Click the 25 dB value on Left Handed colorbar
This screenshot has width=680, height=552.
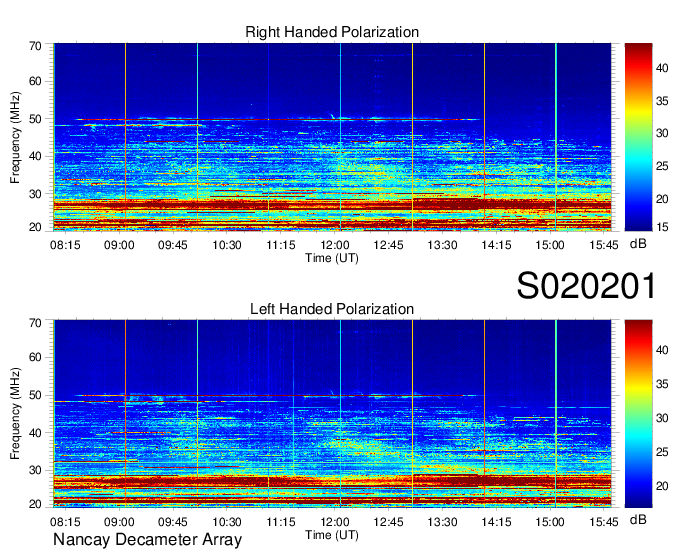(x=662, y=452)
